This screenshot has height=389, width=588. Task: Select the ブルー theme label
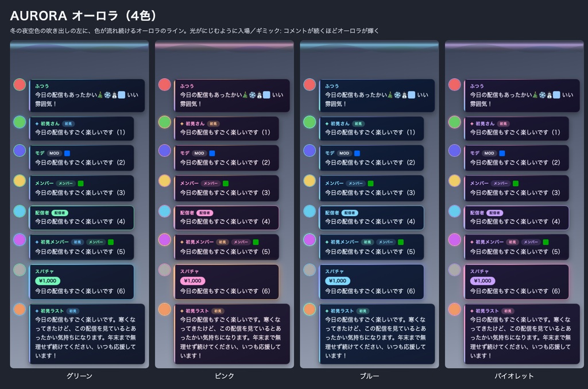(369, 376)
